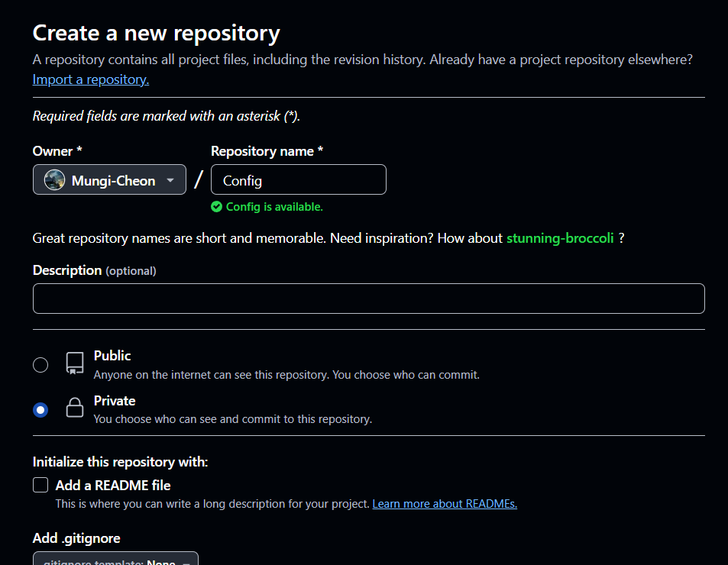The width and height of the screenshot is (728, 565).
Task: Click the Private lock icon
Action: tap(75, 408)
